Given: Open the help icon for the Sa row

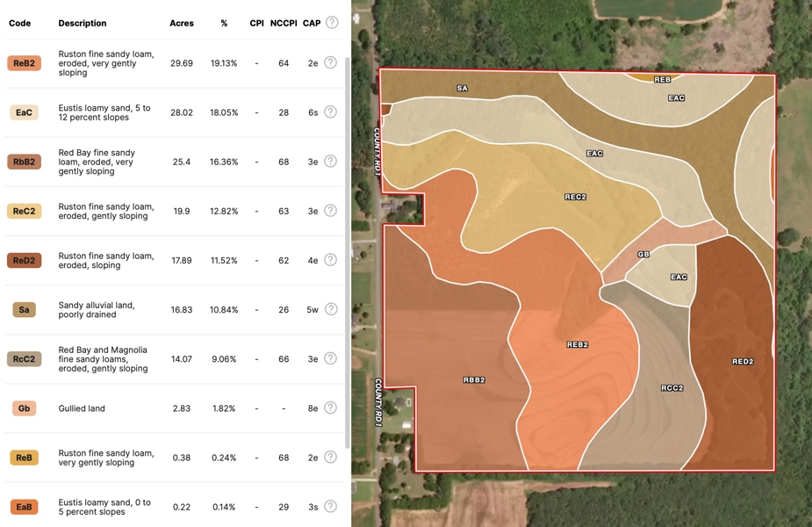Looking at the screenshot, I should [x=330, y=309].
